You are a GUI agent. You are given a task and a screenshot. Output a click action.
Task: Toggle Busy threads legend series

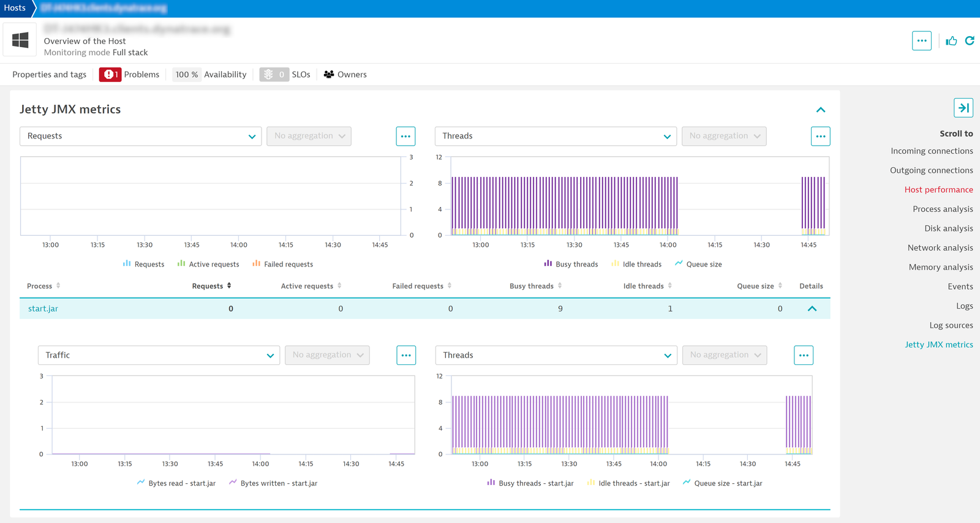tap(571, 264)
